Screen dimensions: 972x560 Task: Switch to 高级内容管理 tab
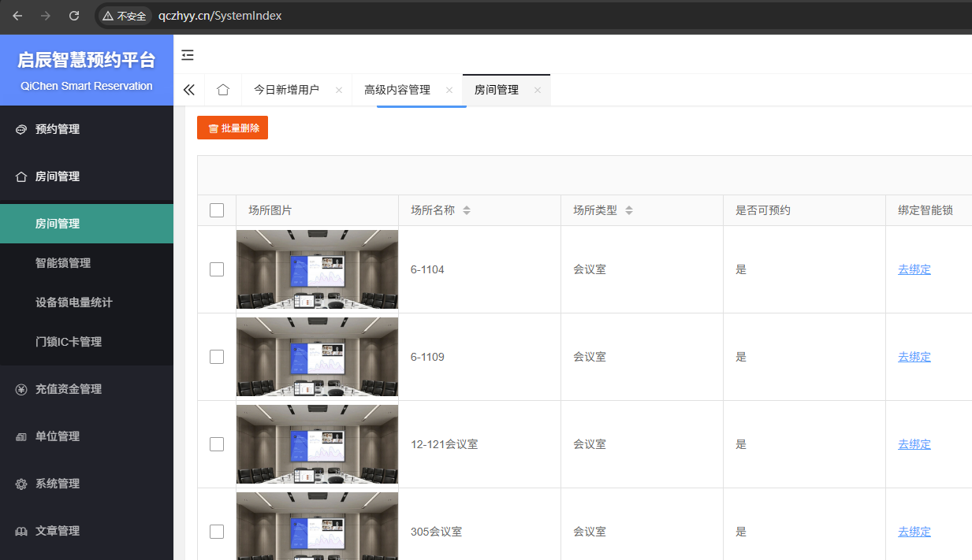pyautogui.click(x=397, y=90)
